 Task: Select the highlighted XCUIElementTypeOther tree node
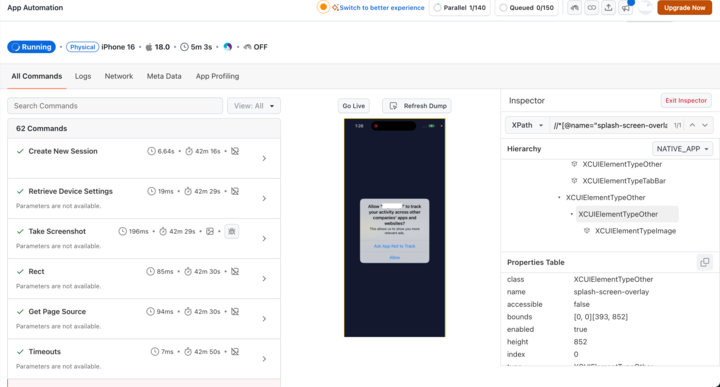pos(618,214)
